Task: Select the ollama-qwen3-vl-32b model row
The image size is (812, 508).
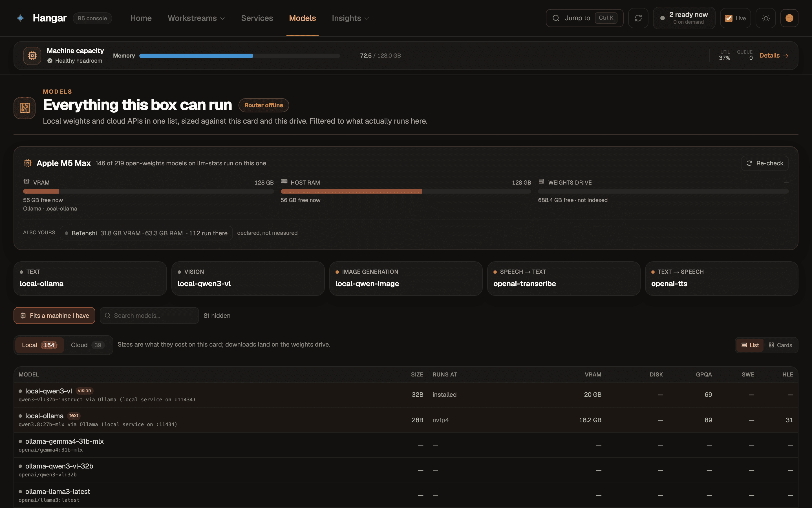Action: 406,470
